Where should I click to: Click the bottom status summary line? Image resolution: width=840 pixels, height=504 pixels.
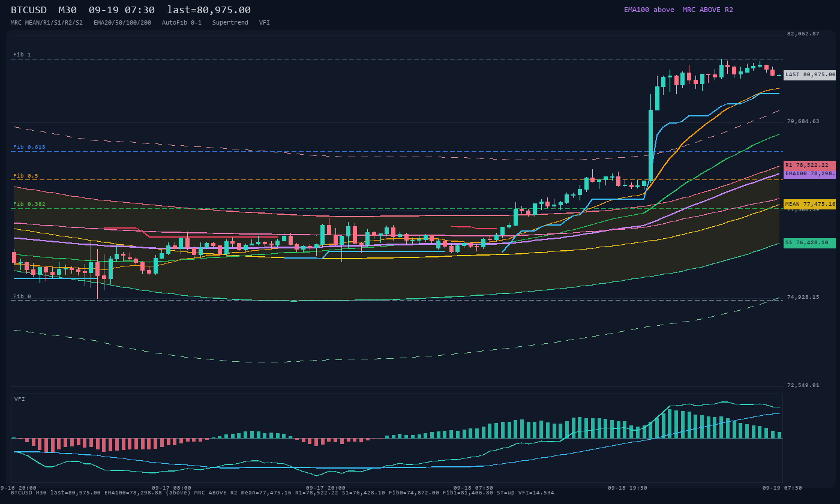click(x=283, y=493)
